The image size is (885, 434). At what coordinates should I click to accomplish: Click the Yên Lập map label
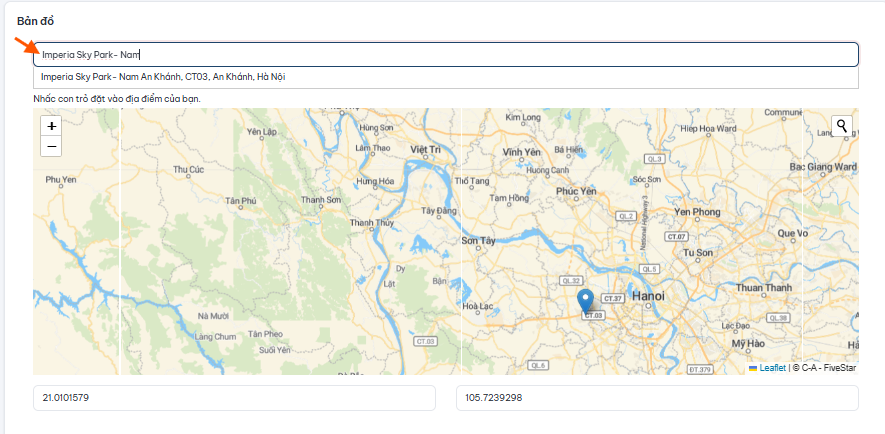pyautogui.click(x=262, y=131)
